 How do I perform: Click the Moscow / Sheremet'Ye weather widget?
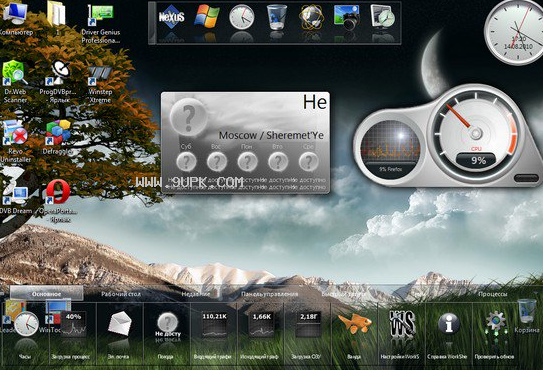(x=245, y=143)
